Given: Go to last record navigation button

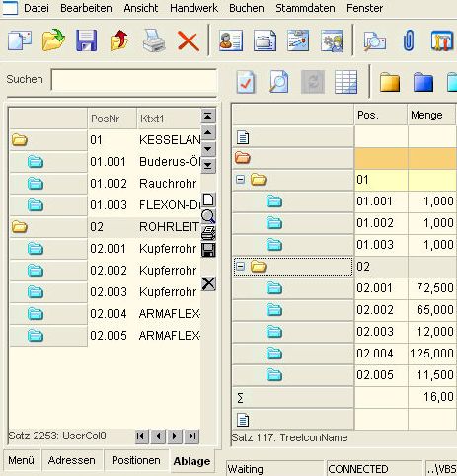Looking at the screenshot, I should pyautogui.click(x=191, y=436).
